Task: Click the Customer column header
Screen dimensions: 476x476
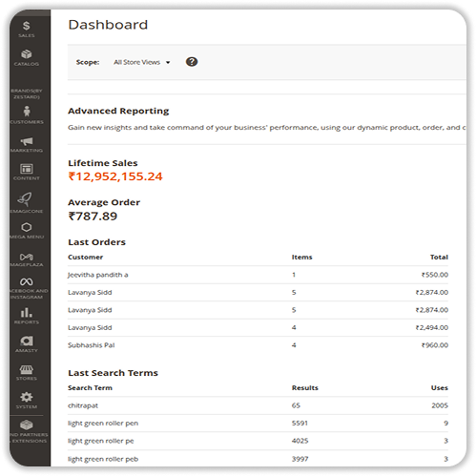Action: pyautogui.click(x=85, y=258)
